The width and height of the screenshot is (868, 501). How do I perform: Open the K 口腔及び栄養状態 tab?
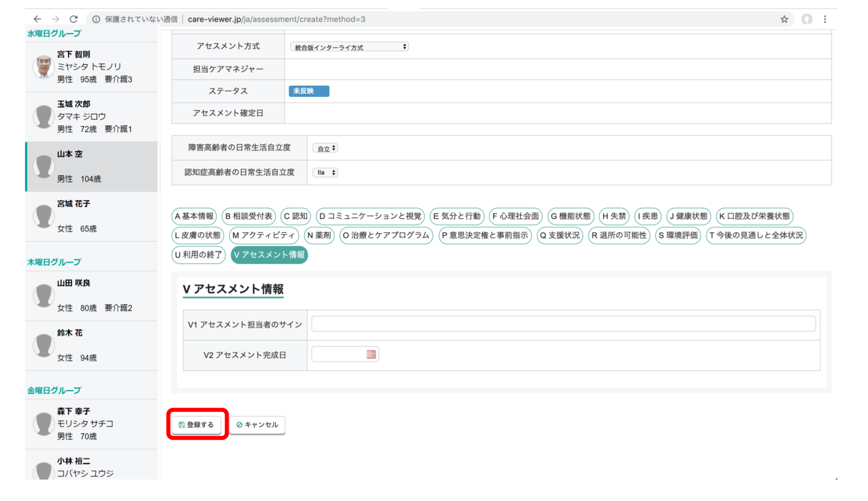pyautogui.click(x=754, y=216)
